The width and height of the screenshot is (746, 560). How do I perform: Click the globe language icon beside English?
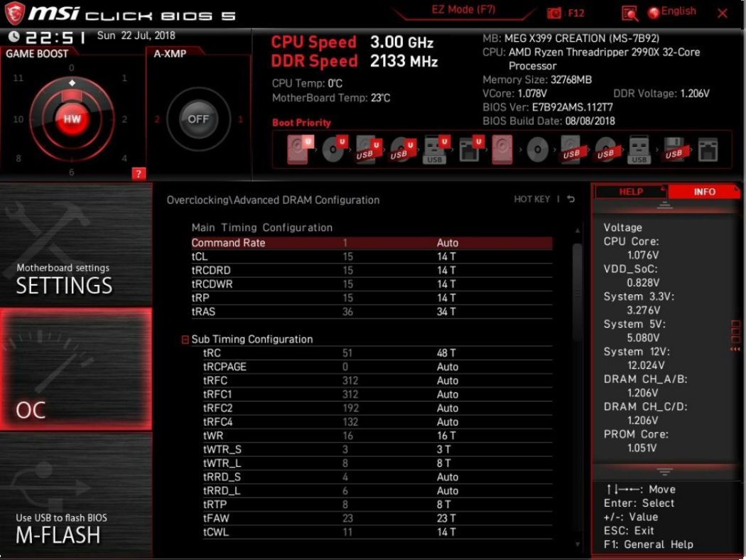pos(654,13)
